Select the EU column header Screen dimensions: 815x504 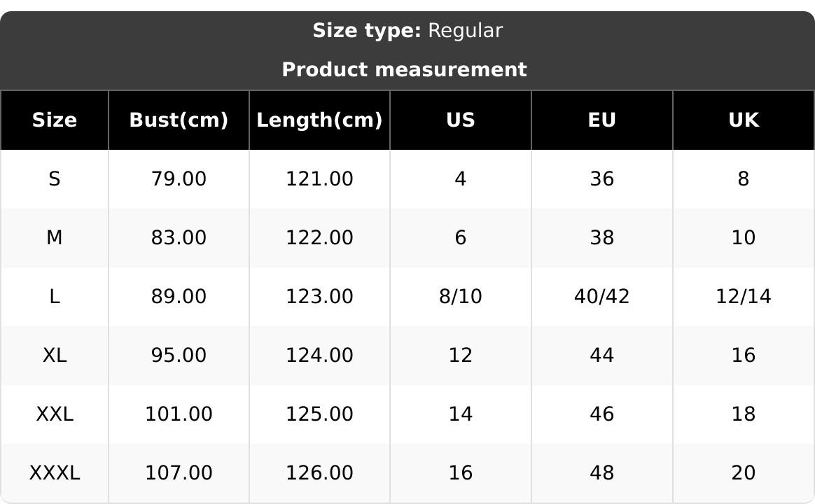click(602, 120)
